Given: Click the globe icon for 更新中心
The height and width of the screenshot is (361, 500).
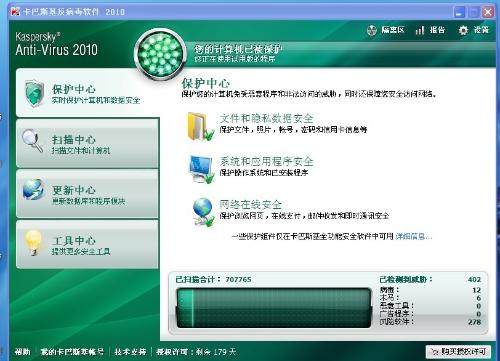Looking at the screenshot, I should click(x=33, y=190).
